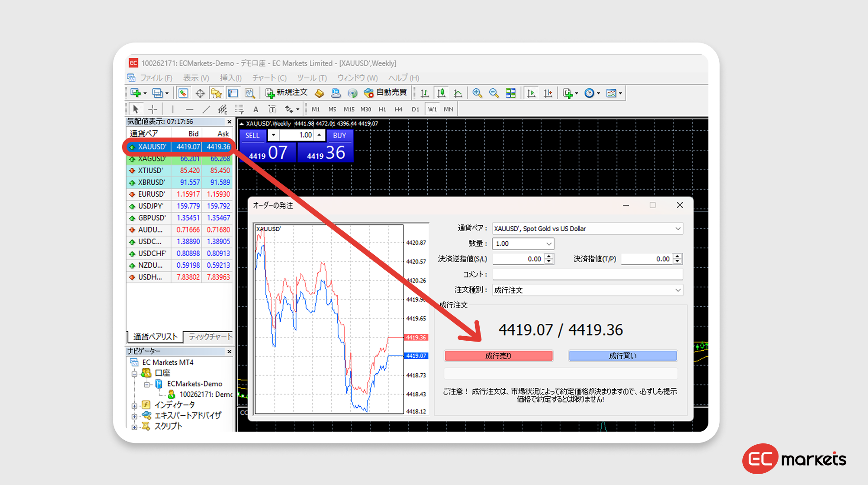
Task: Switch chart to M15 timeframe
Action: pos(349,109)
